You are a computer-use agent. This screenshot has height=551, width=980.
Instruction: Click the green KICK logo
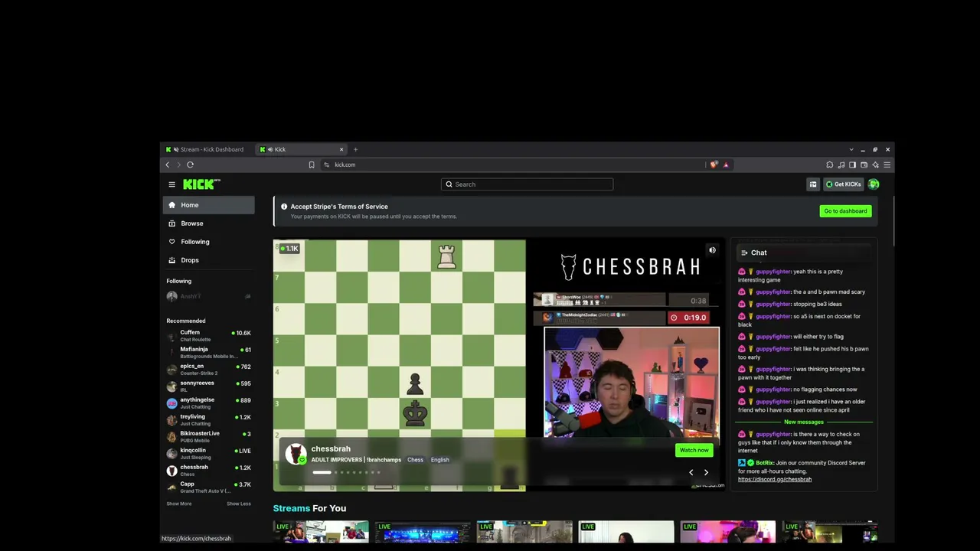click(x=201, y=184)
